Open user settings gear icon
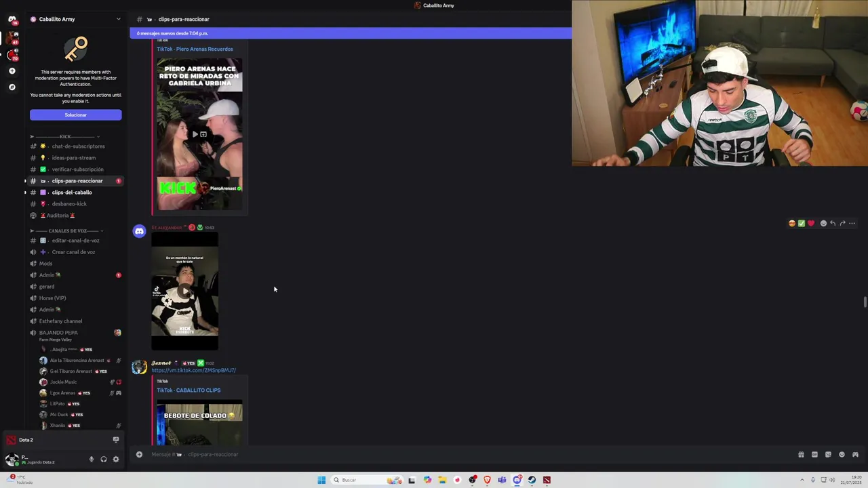Screen dimensions: 868x488 [116, 460]
